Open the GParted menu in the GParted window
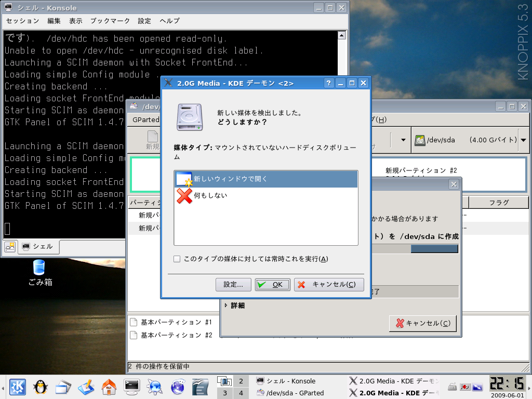This screenshot has height=399, width=532. tap(146, 119)
